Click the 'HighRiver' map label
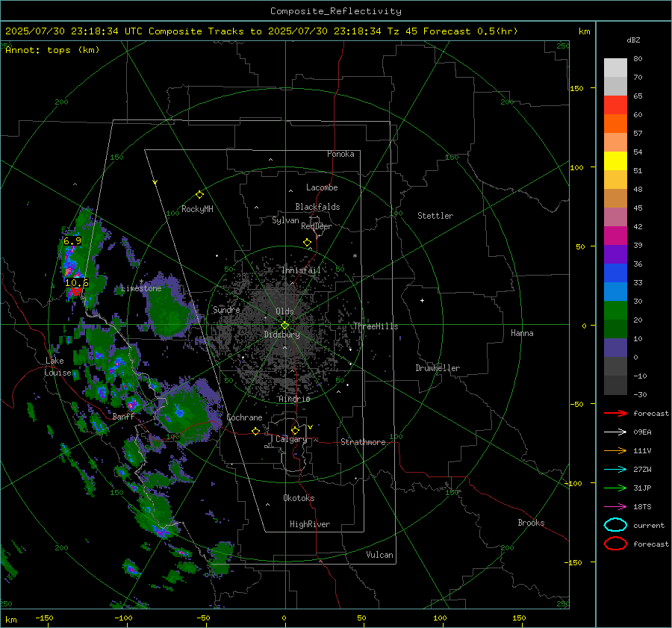 pos(310,524)
